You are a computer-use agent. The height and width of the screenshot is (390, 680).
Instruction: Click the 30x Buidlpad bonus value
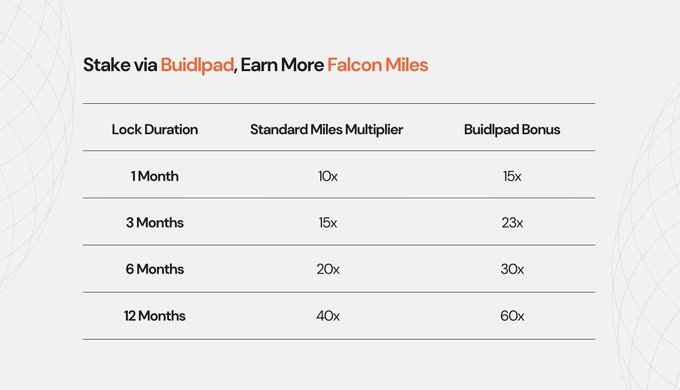coord(512,269)
